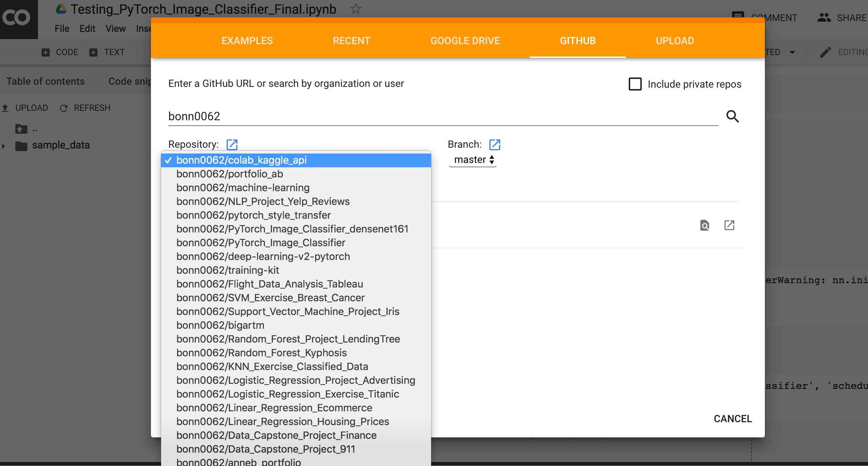Enable Include private repos checkbox
The image size is (868, 466).
pyautogui.click(x=635, y=84)
